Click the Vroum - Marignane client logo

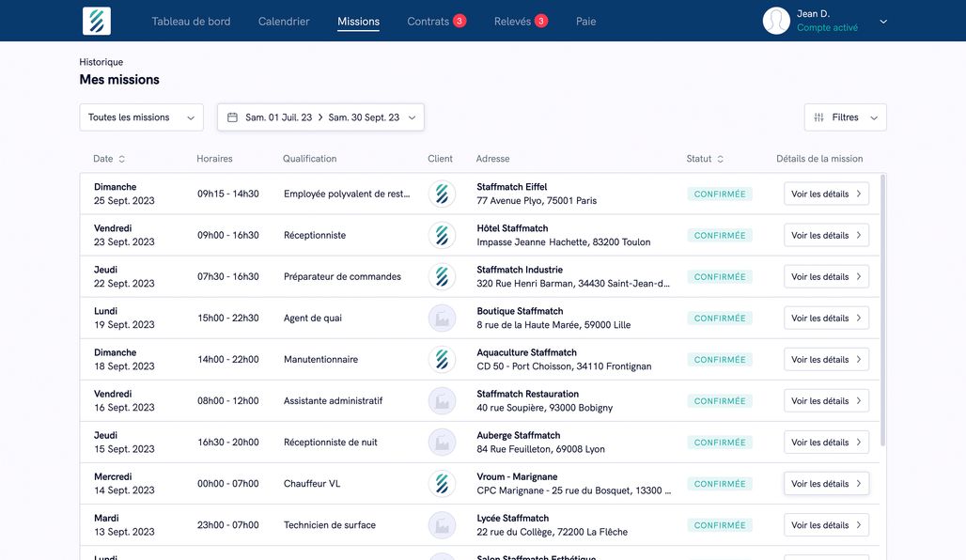[442, 484]
